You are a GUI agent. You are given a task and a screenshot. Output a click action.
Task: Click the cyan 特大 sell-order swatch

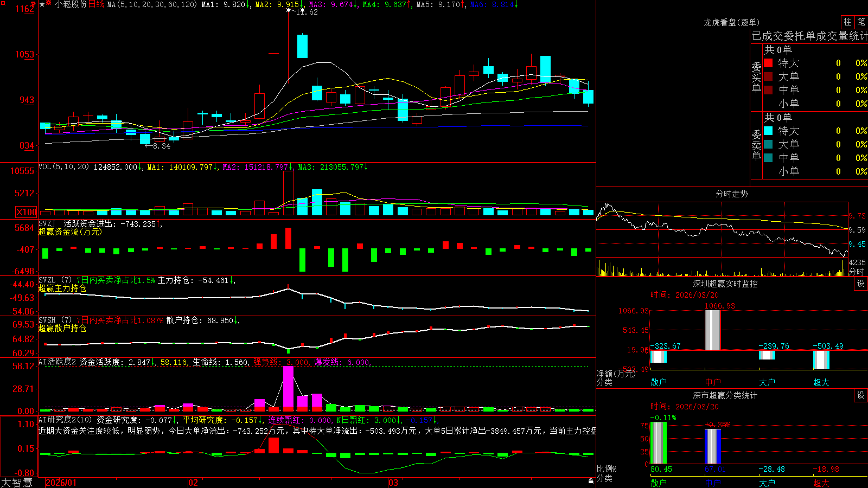coord(768,131)
